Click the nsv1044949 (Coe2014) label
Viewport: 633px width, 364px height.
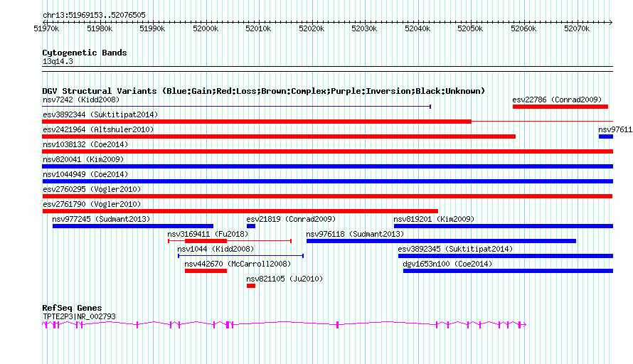tap(85, 174)
